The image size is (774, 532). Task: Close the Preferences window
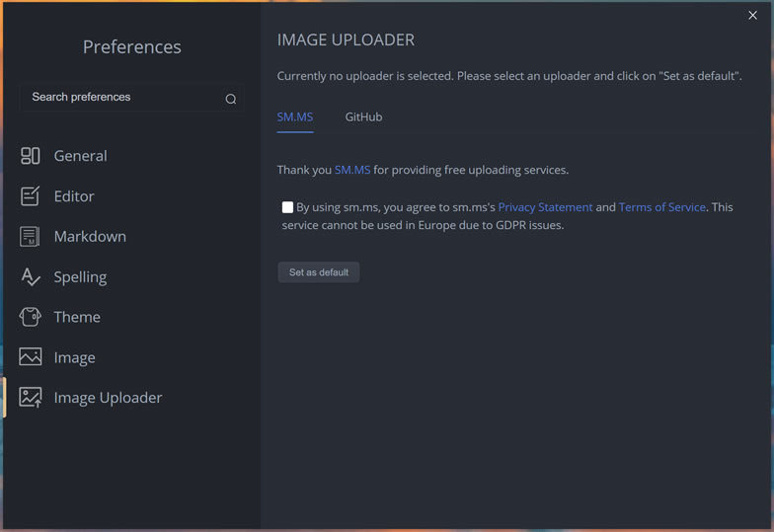(753, 15)
